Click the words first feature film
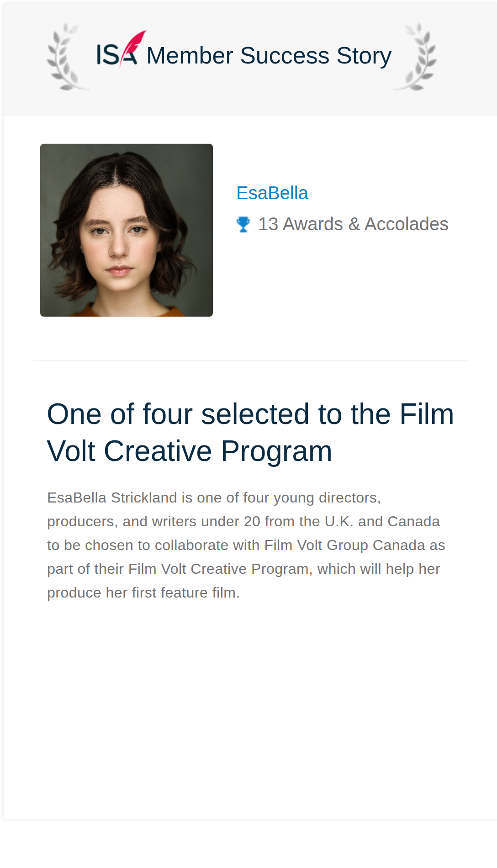Screen dimensions: 497x868 pos(184,593)
